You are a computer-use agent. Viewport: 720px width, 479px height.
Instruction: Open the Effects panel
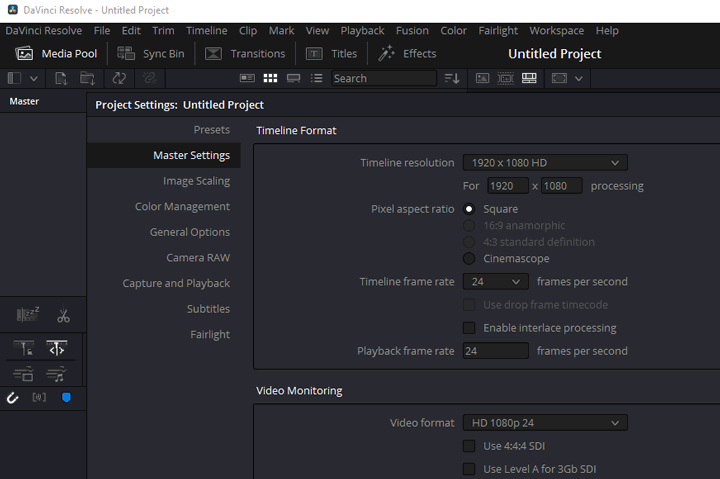pos(407,54)
